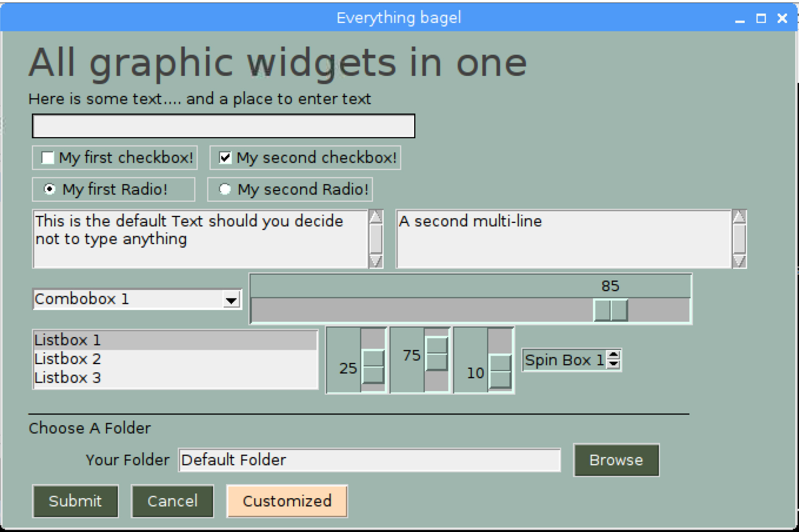Check the "My first checkbox!" option
The height and width of the screenshot is (532, 799).
[48, 158]
